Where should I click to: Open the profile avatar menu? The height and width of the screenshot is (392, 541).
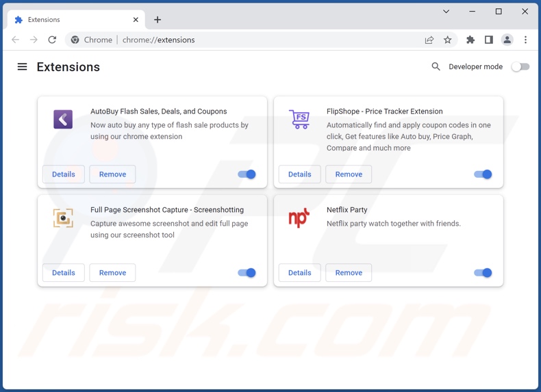[x=507, y=40]
